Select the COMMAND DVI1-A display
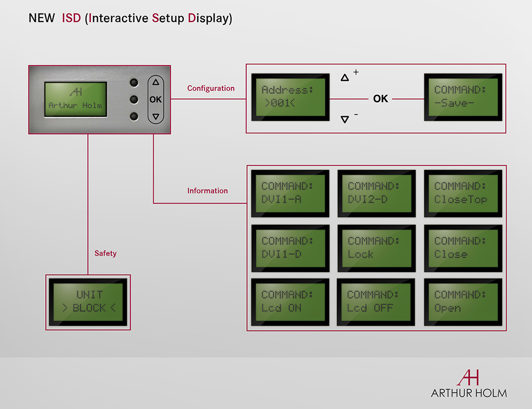 290,193
